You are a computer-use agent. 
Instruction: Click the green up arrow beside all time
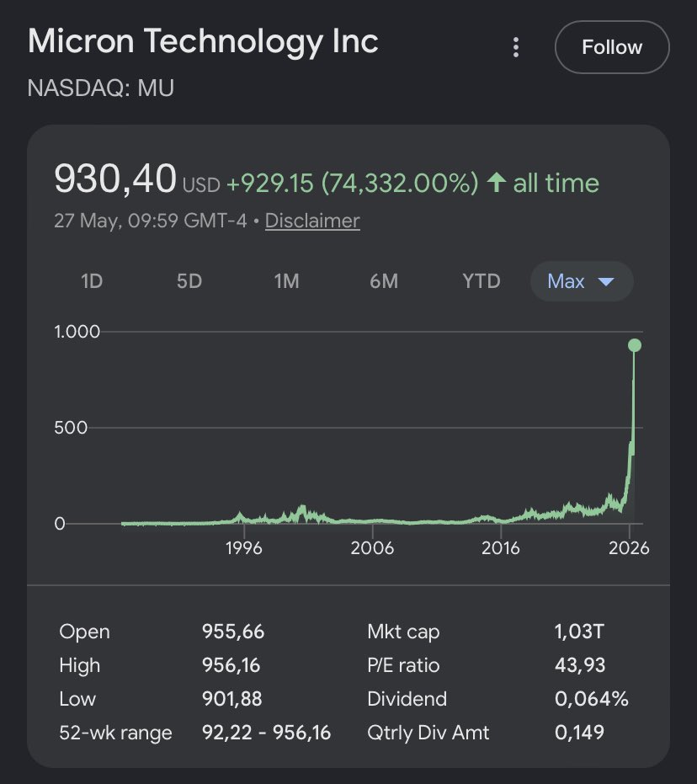(x=496, y=182)
